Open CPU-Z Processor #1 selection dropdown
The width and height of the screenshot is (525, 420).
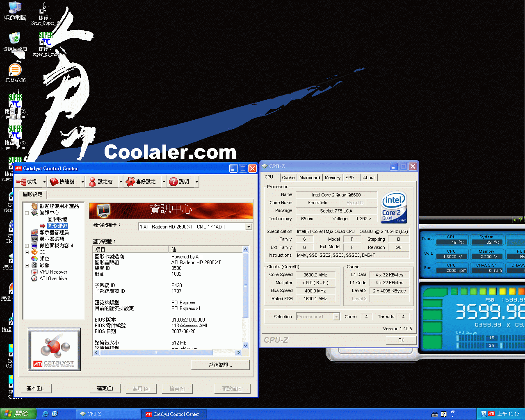pos(336,317)
